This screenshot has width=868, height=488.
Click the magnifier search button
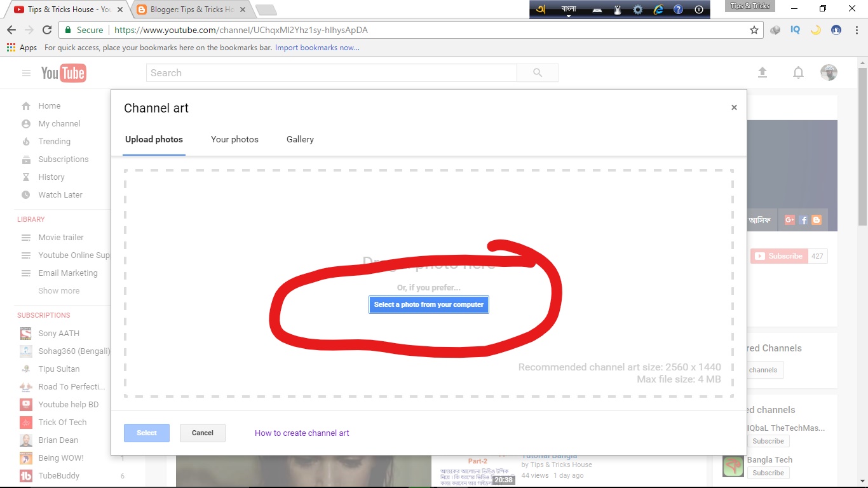(x=538, y=73)
